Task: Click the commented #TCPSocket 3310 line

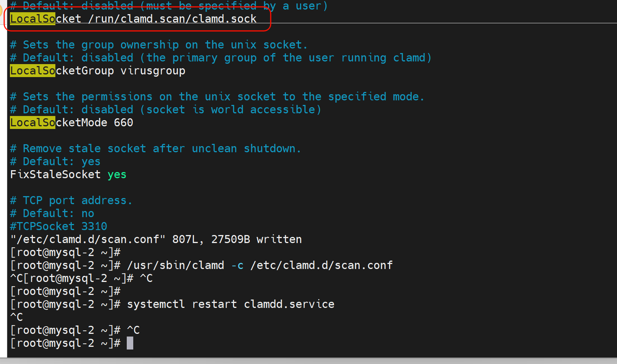Action: pyautogui.click(x=59, y=226)
